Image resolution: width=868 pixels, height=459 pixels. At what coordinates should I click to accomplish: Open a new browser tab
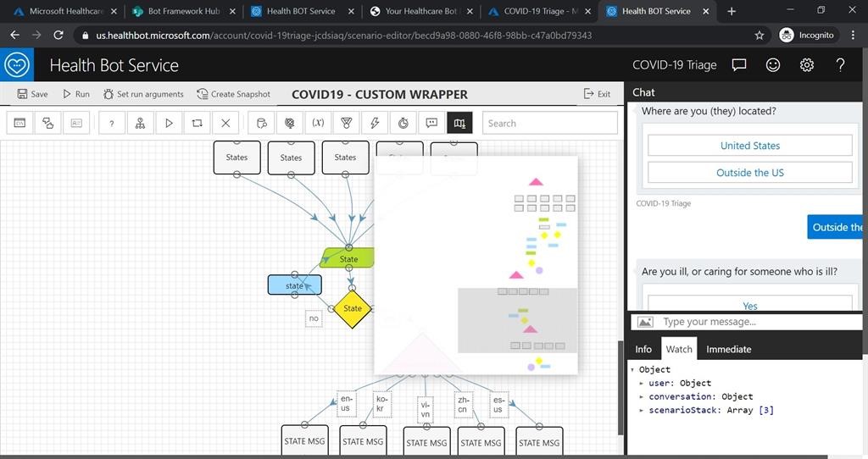(732, 11)
